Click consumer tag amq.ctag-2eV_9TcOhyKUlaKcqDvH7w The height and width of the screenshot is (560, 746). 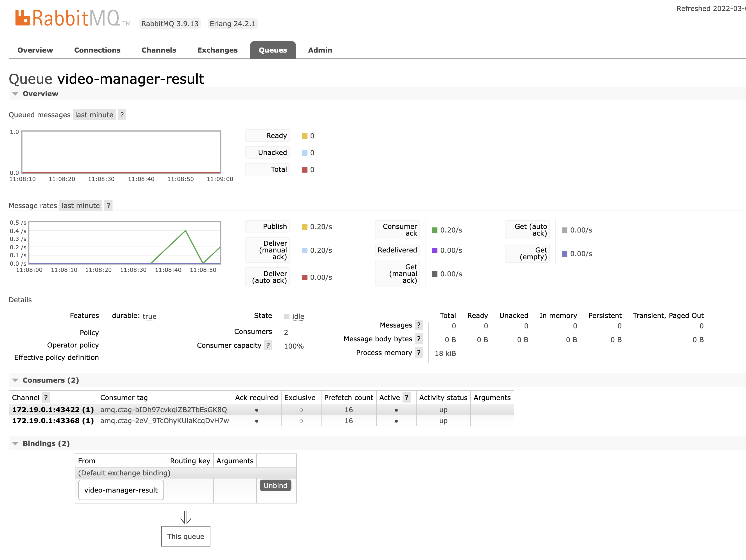[x=165, y=421]
